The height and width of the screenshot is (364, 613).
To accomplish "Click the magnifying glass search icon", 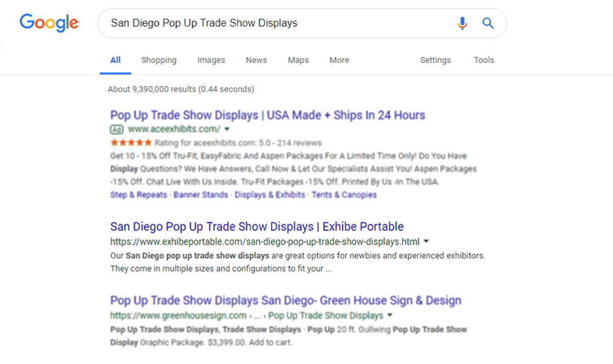I will (488, 23).
